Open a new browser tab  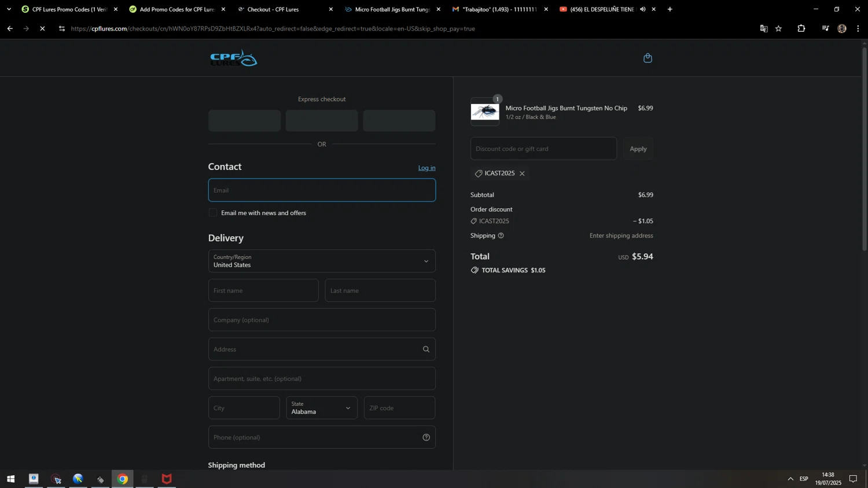[670, 9]
